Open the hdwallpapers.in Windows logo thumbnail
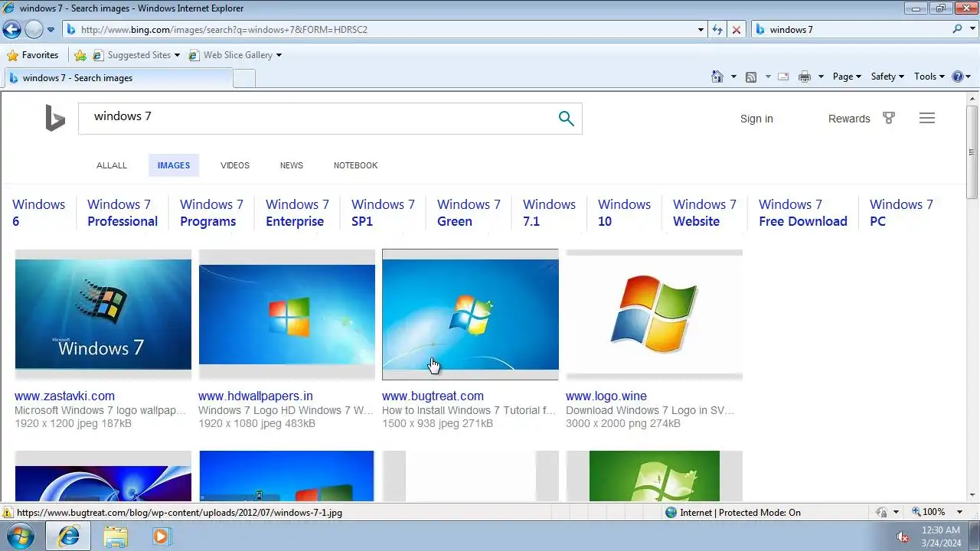Screen dimensions: 980x551 tap(287, 315)
